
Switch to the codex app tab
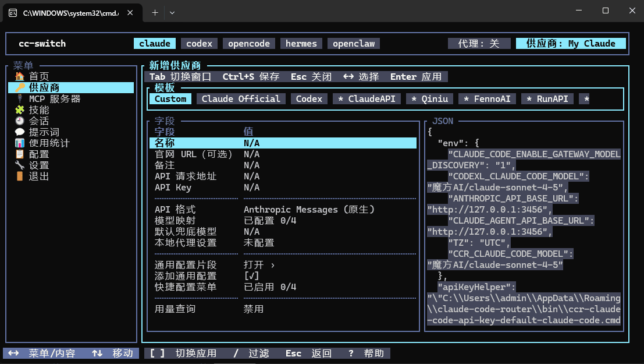[x=199, y=44]
